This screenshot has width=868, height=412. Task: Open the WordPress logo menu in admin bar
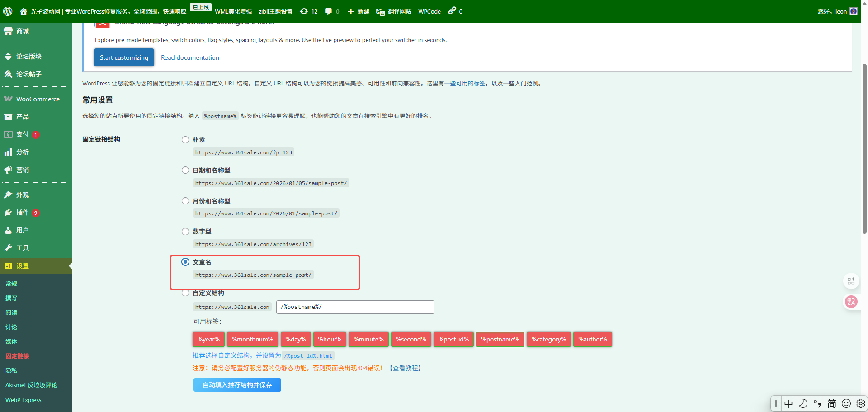7,11
